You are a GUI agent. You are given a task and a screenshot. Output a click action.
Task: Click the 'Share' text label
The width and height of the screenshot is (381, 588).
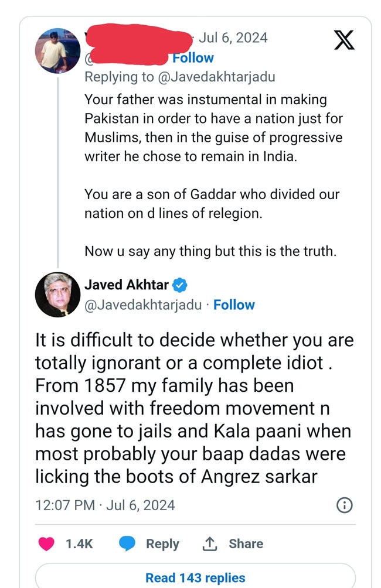point(246,543)
